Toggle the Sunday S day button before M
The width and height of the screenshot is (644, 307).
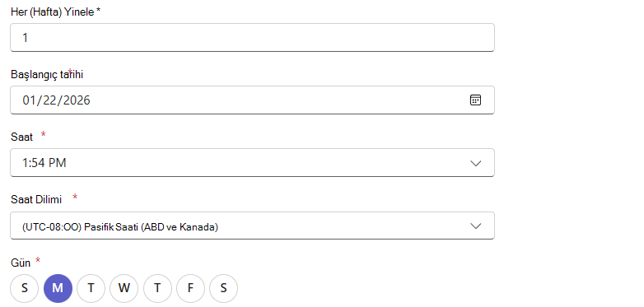[x=24, y=288]
